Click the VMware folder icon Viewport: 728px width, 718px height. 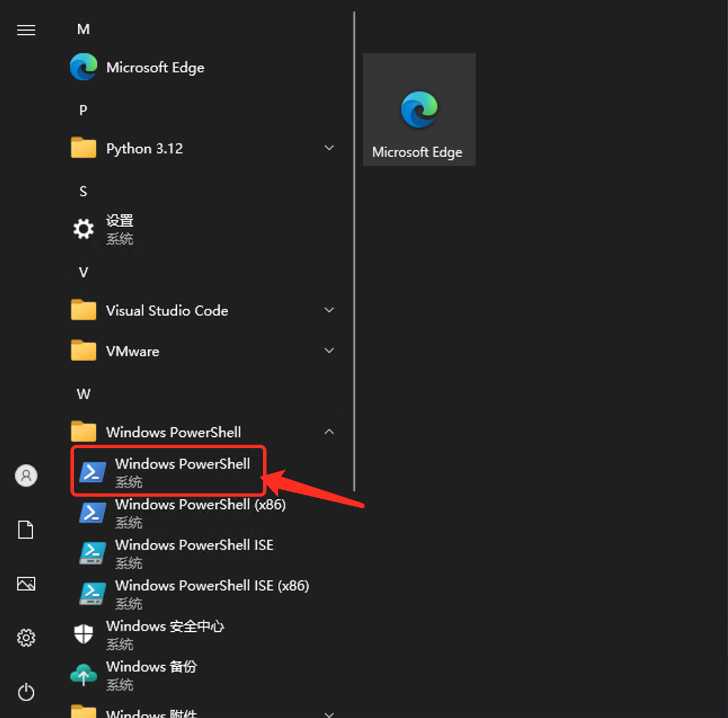point(83,351)
